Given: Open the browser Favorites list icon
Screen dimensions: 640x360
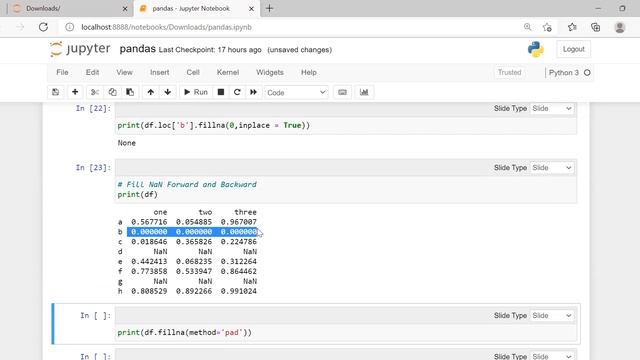Looking at the screenshot, I should pyautogui.click(x=572, y=27).
